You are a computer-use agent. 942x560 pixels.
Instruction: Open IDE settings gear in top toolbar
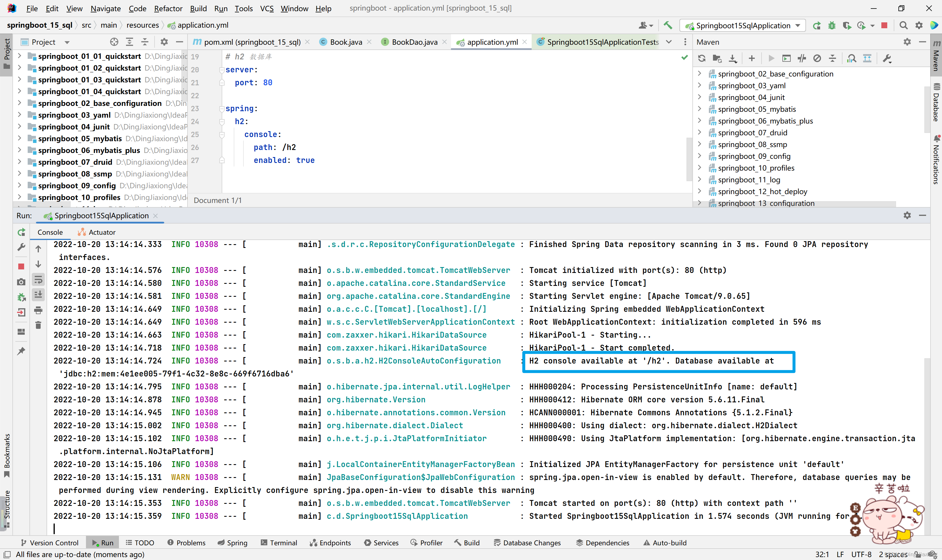tap(919, 25)
